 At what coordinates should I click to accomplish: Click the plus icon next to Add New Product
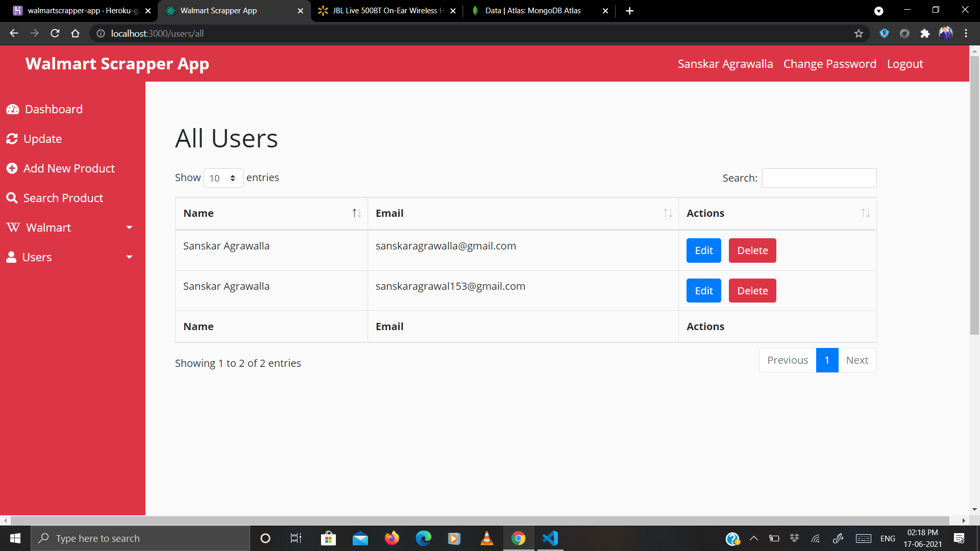click(x=13, y=168)
